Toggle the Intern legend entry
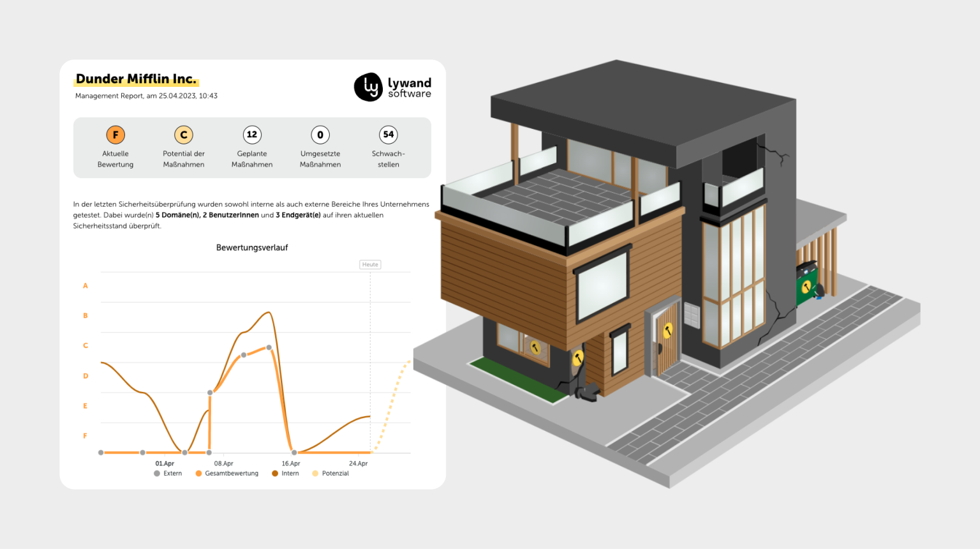The width and height of the screenshot is (980, 549). click(x=285, y=474)
